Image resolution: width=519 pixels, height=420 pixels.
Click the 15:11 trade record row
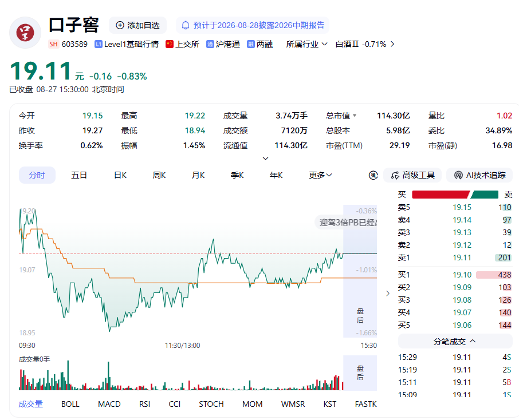455,382
